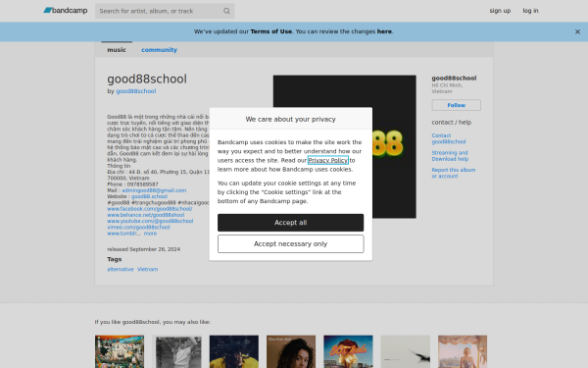The height and width of the screenshot is (368, 588).
Task: Click the search magnifier icon
Action: pyautogui.click(x=226, y=11)
